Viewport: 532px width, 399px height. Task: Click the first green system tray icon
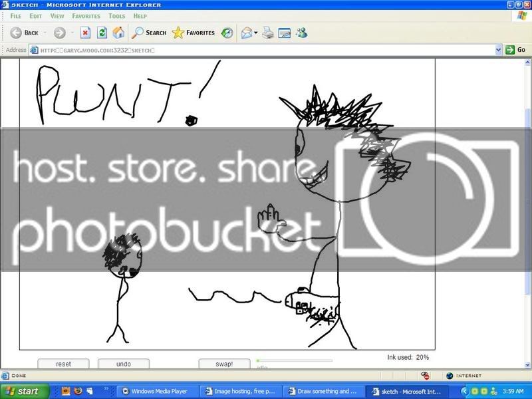point(475,392)
